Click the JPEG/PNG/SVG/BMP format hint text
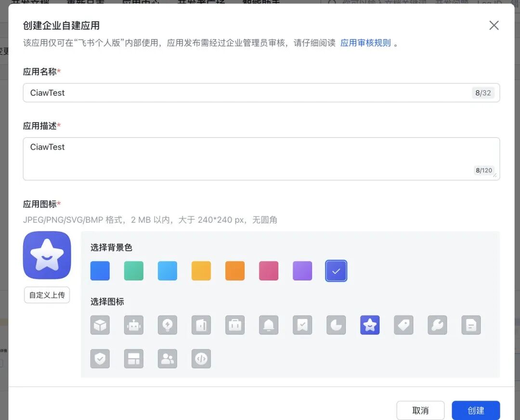520x420 pixels. pos(150,220)
